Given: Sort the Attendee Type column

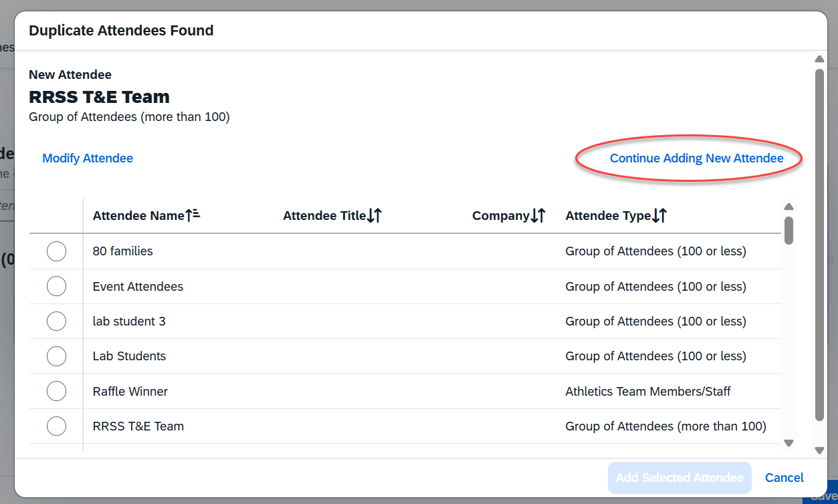Looking at the screenshot, I should point(659,215).
